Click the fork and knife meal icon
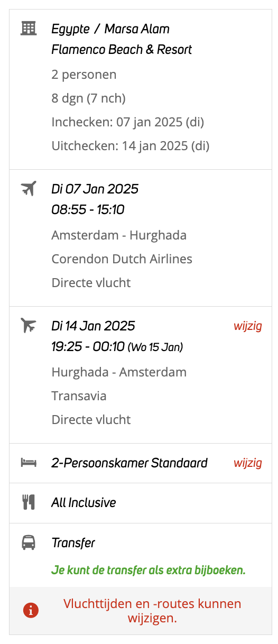This screenshot has height=644, width=278. 29,502
